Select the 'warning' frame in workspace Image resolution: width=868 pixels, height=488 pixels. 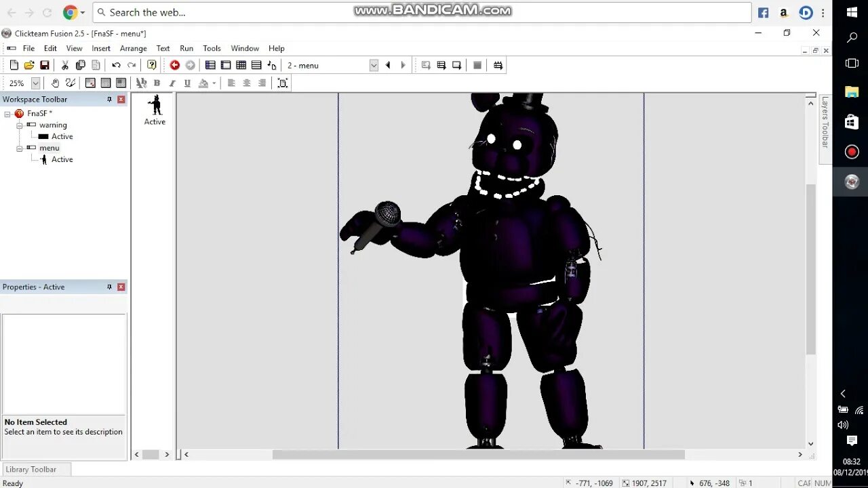click(53, 125)
